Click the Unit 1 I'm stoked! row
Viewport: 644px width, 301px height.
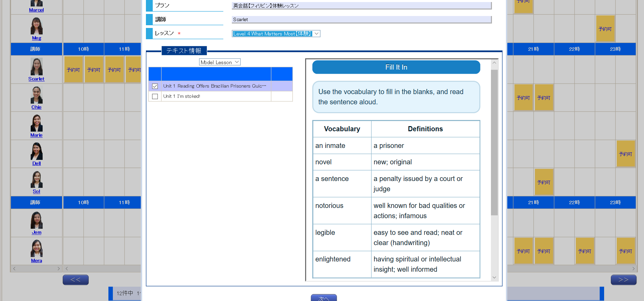(216, 96)
